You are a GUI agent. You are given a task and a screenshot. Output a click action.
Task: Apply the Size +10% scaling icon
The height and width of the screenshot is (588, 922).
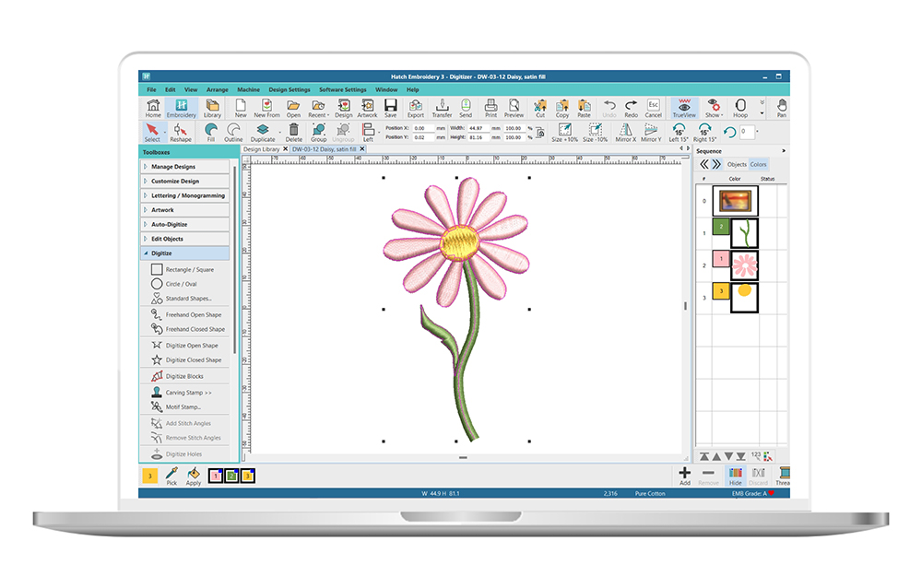(x=564, y=131)
